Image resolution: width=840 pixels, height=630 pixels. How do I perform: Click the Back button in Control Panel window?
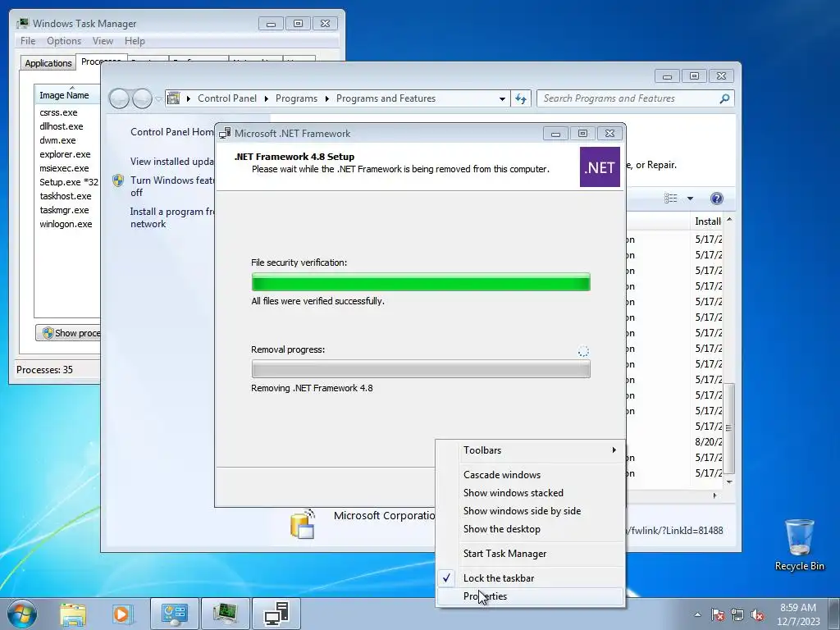click(119, 98)
